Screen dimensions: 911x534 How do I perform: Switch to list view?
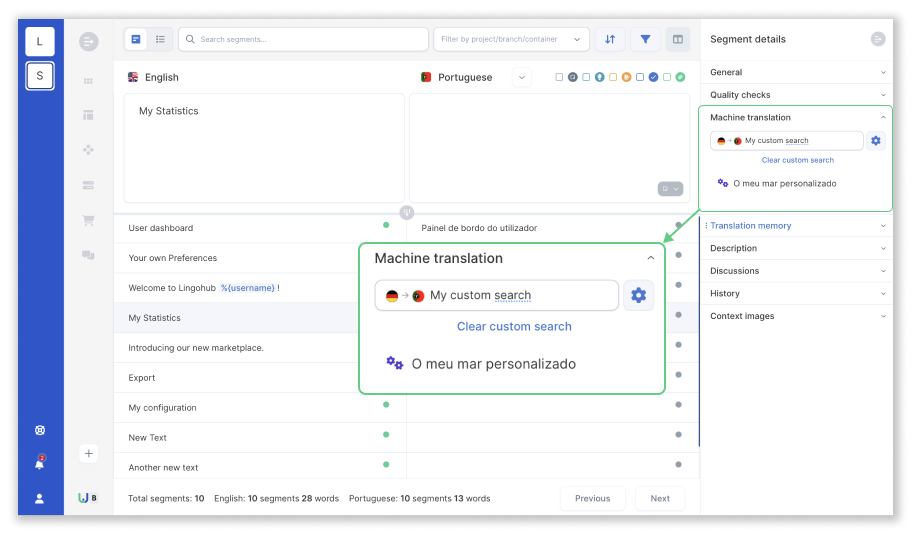click(160, 39)
